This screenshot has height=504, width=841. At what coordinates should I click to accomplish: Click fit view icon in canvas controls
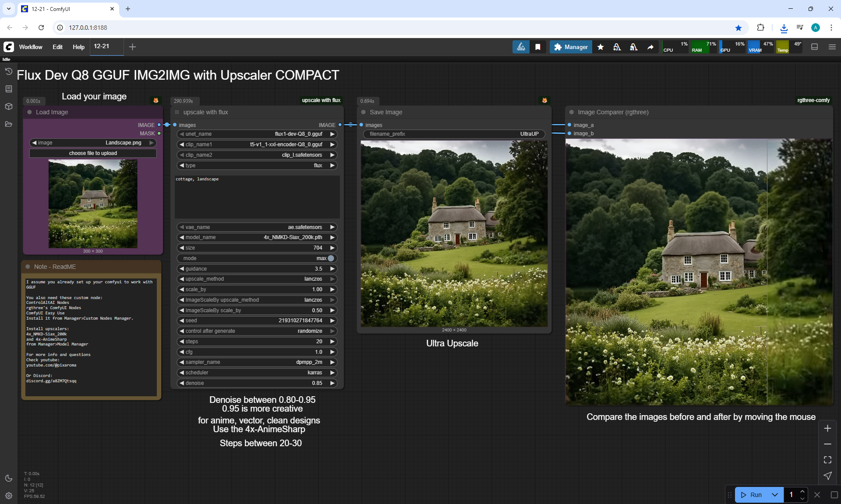[x=827, y=460]
